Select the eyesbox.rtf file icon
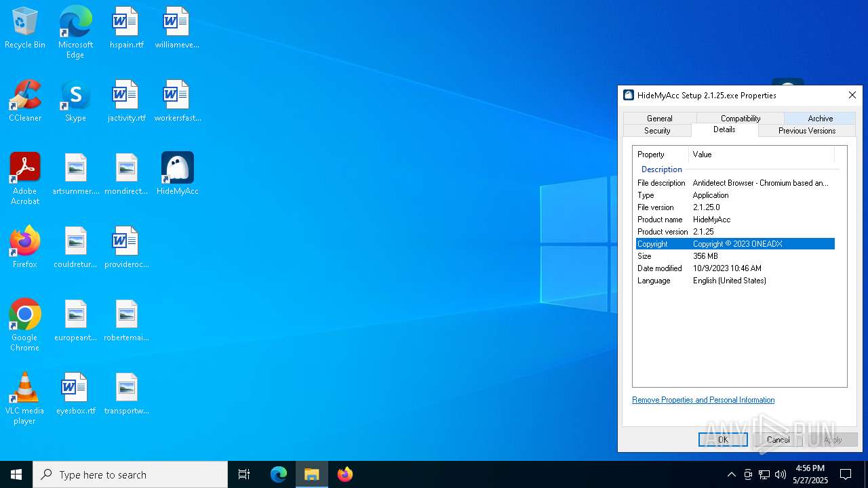The width and height of the screenshot is (868, 488). click(75, 394)
